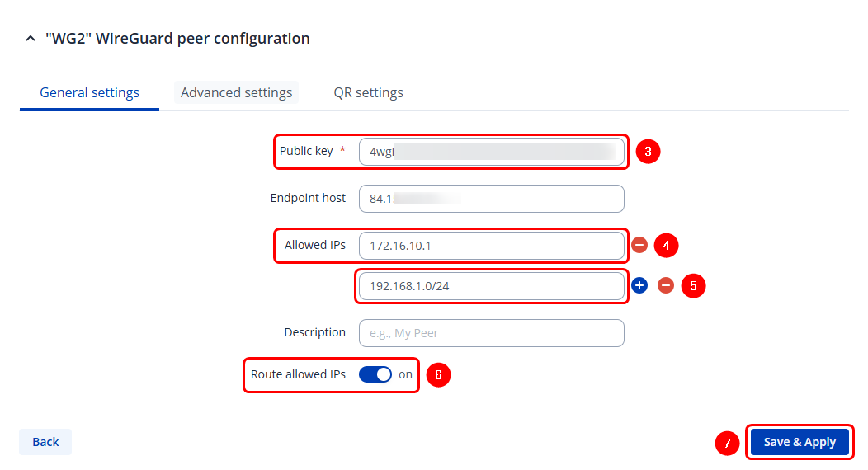Image resolution: width=868 pixels, height=470 pixels.
Task: Edit the 192.168.1.0/24 allowed IP field
Action: [x=491, y=286]
